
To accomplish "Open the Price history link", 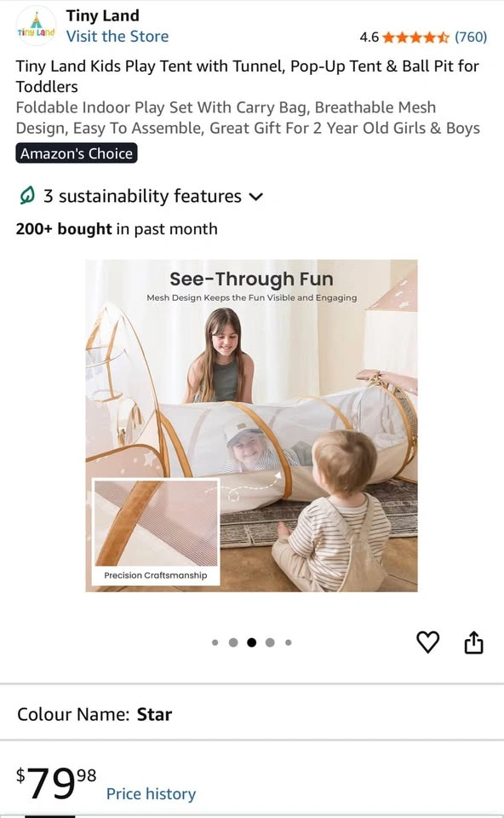I will [152, 793].
